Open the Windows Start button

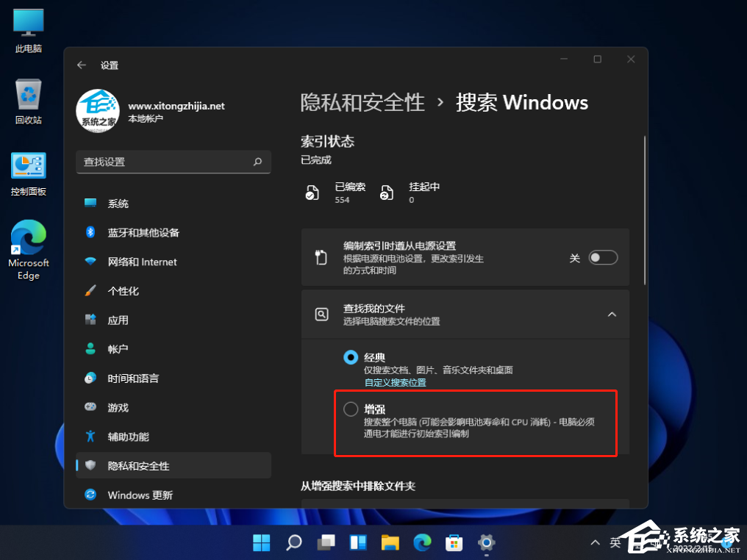261,542
